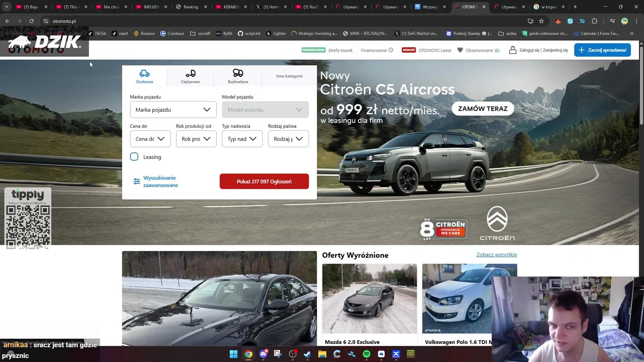Click the ZAMÓW TERAZ Citroën button
Viewport: 644px width, 362px height.
[x=482, y=109]
